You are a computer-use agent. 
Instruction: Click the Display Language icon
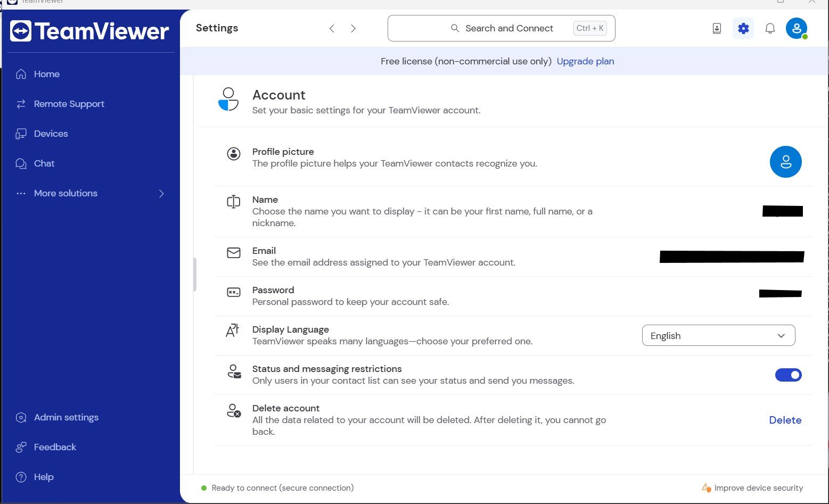click(x=233, y=331)
